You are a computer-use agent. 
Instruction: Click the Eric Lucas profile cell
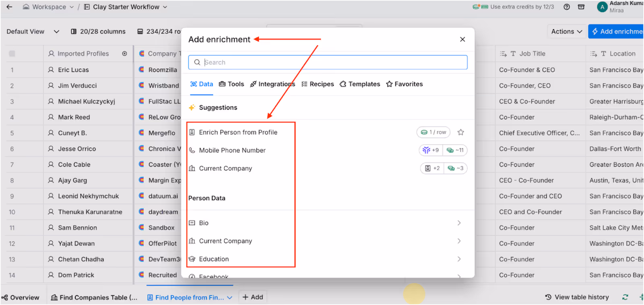(88, 70)
